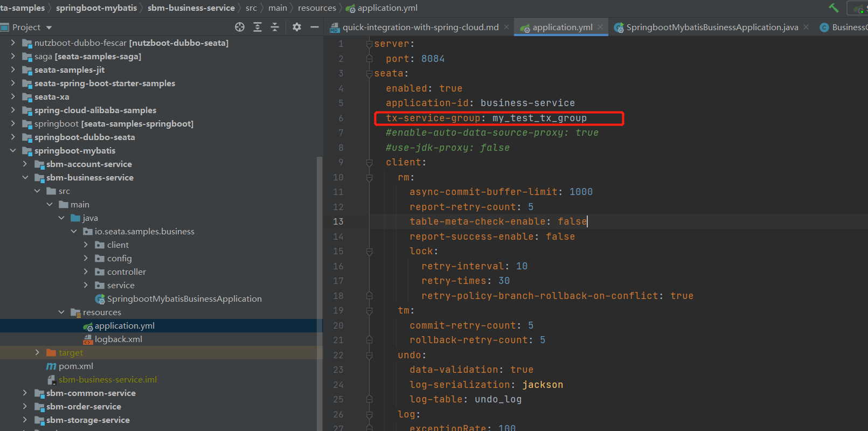The image size is (868, 431).
Task: Select the controller package
Action: pyautogui.click(x=127, y=272)
